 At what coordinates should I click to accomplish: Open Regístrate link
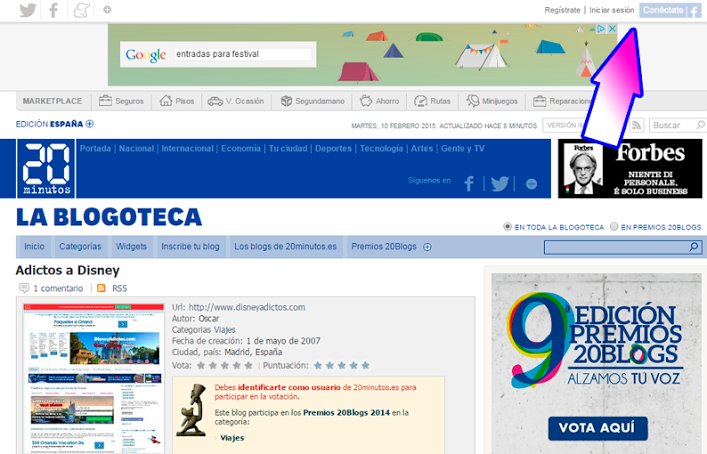[x=562, y=10]
